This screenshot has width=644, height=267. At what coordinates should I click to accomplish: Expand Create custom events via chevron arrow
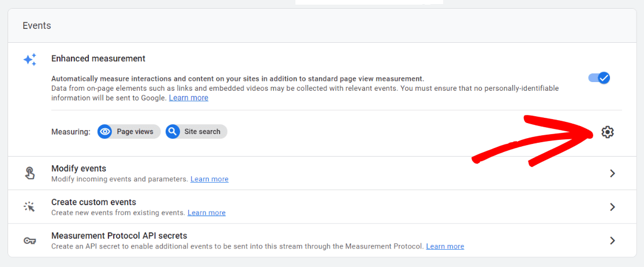coord(612,207)
